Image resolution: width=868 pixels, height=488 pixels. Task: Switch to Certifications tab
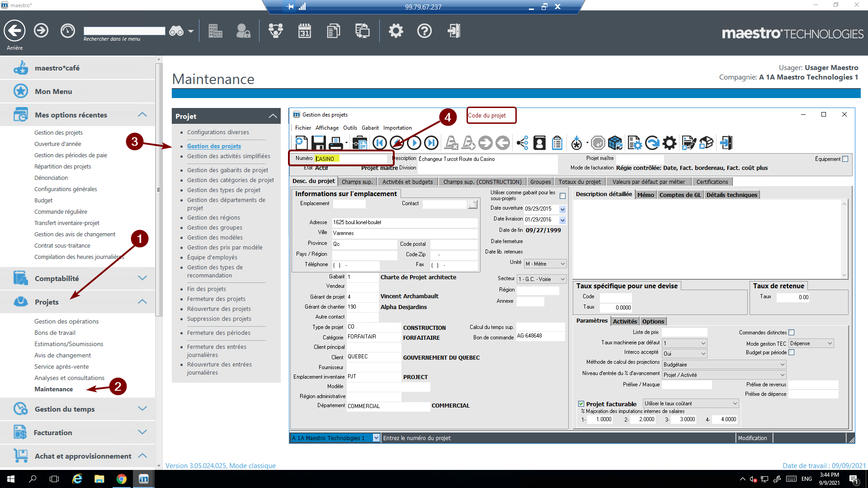712,182
